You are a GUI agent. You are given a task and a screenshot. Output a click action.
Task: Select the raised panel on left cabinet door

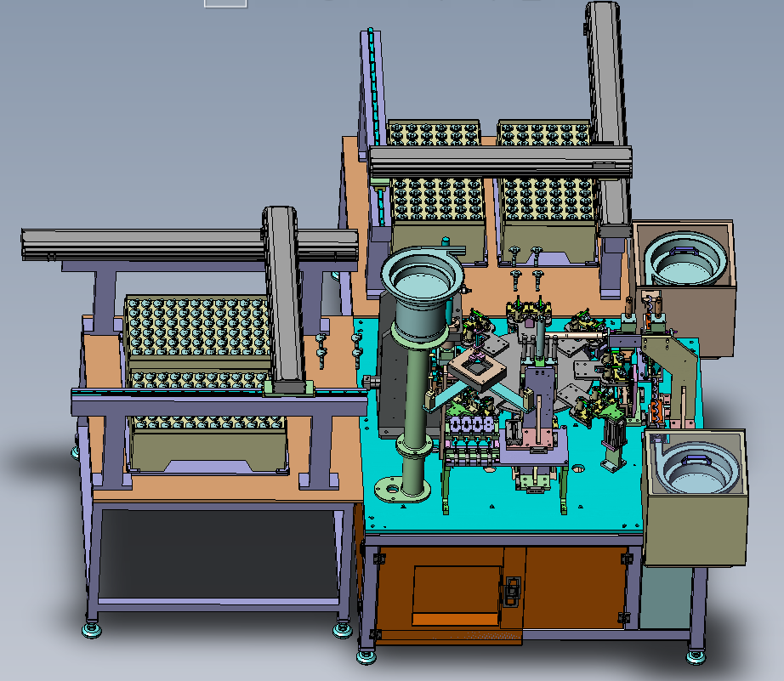[x=455, y=591]
